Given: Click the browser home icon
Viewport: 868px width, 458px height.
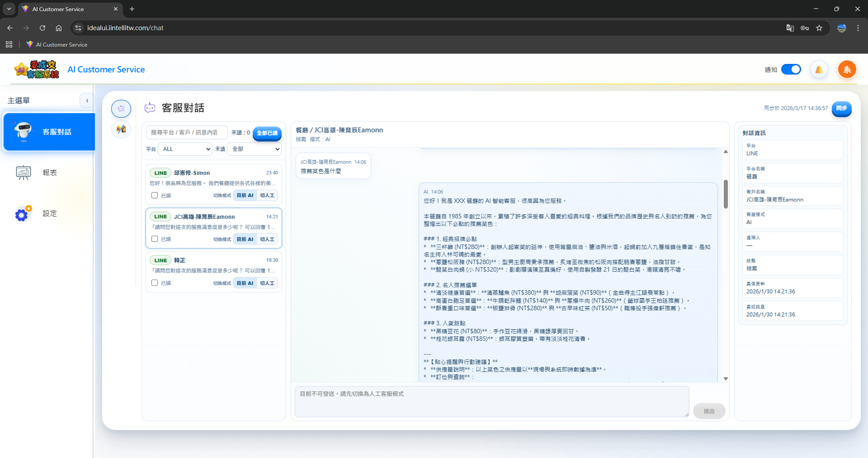Looking at the screenshot, I should (59, 28).
